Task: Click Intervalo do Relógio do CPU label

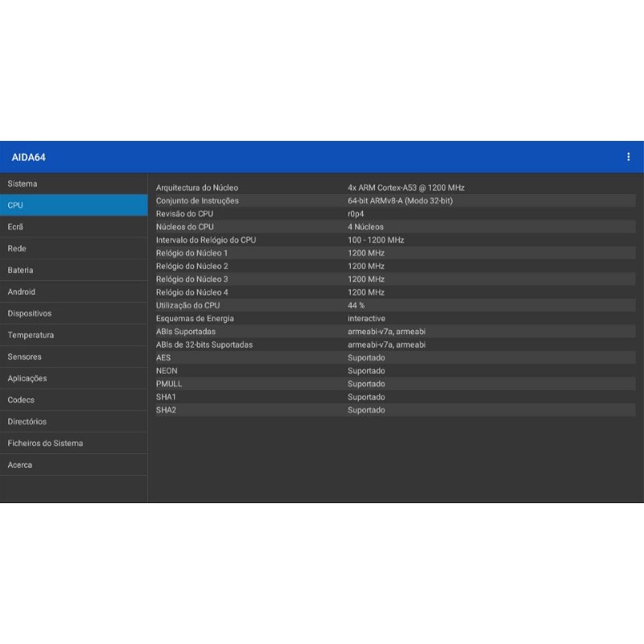Action: coord(206,240)
